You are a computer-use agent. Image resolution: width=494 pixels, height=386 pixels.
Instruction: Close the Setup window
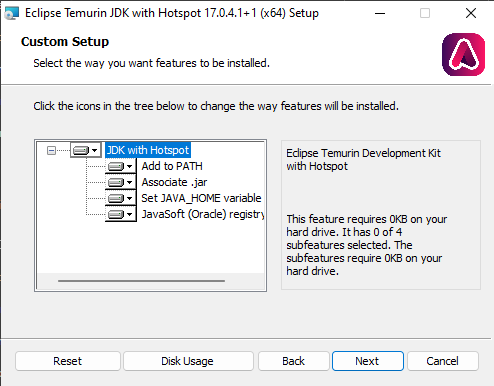[x=471, y=13]
